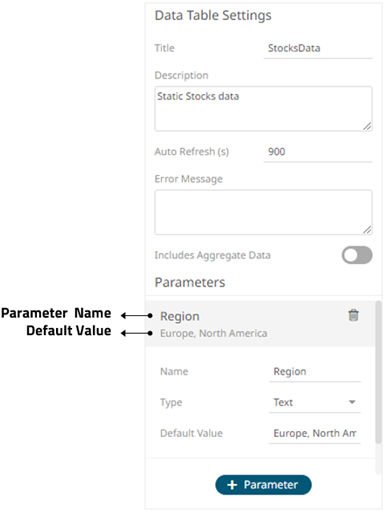Click the Default Value input field
This screenshot has height=512, width=386.
coord(315,433)
